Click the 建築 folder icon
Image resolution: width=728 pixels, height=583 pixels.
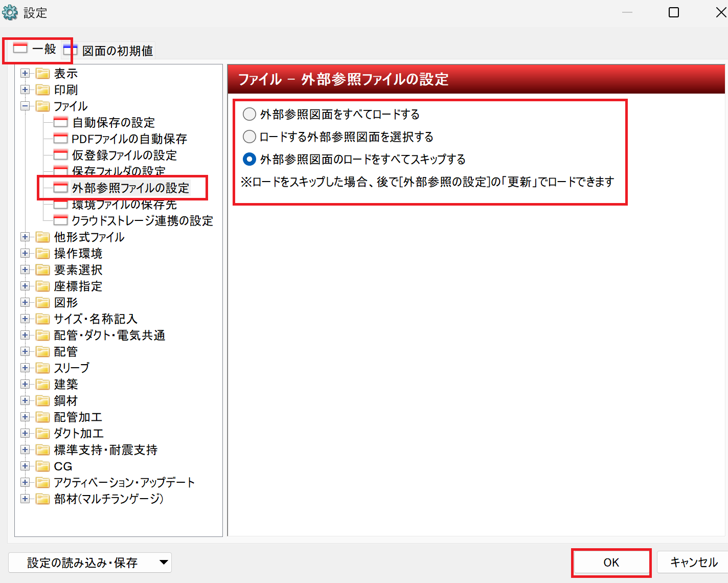pyautogui.click(x=42, y=385)
